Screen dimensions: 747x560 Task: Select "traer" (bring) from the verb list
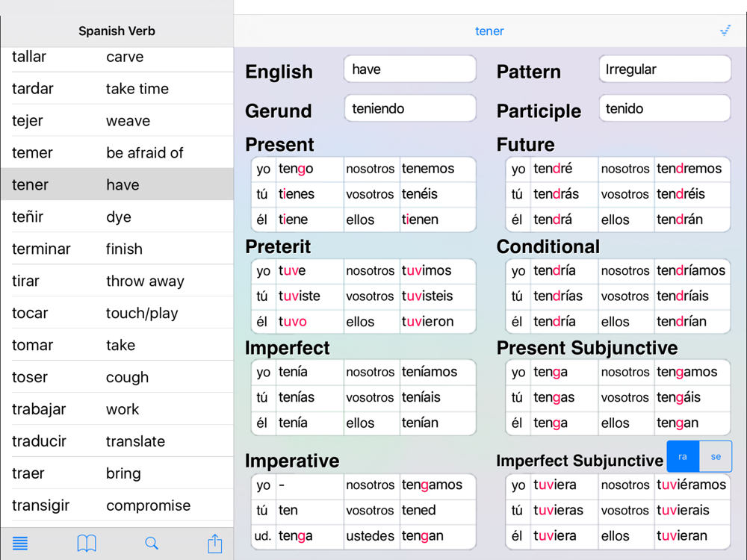click(x=117, y=473)
